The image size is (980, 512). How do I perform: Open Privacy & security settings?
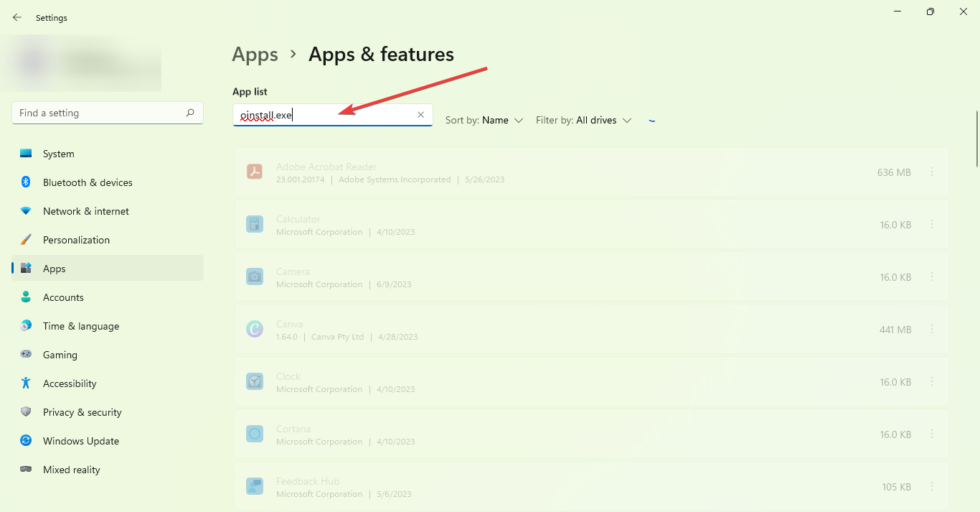pyautogui.click(x=108, y=412)
